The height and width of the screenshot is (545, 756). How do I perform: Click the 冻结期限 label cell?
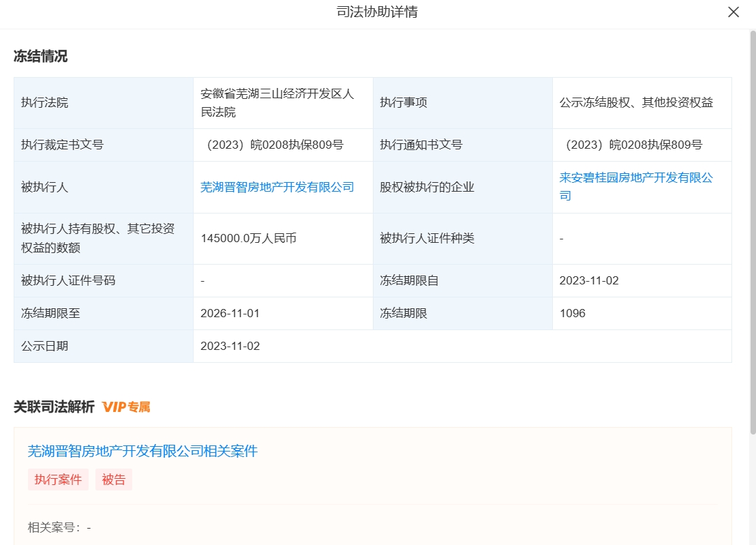463,314
